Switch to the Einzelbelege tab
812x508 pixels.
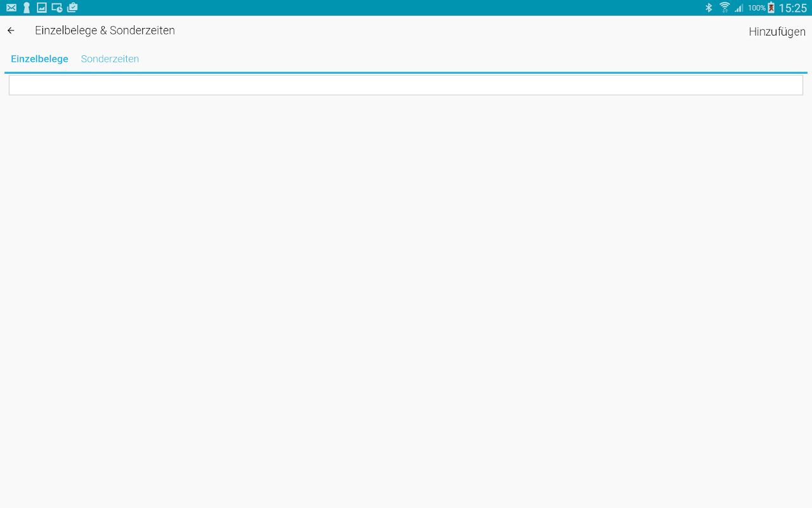click(39, 59)
